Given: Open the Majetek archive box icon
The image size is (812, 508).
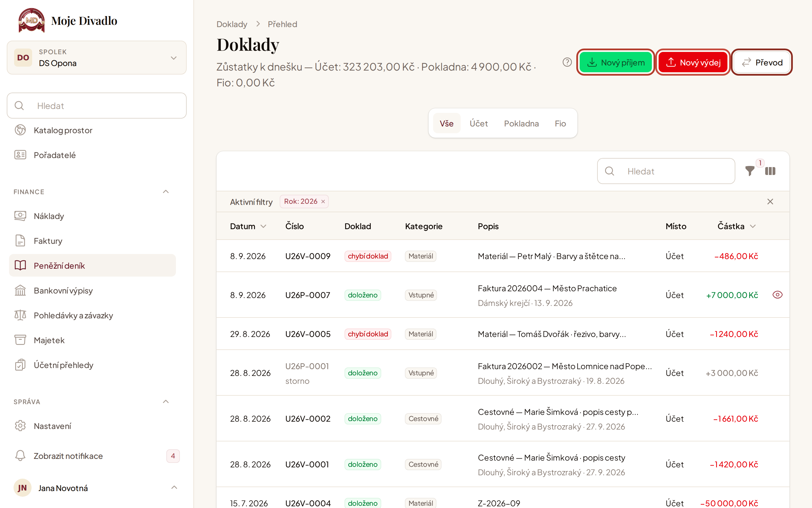Looking at the screenshot, I should tap(20, 340).
